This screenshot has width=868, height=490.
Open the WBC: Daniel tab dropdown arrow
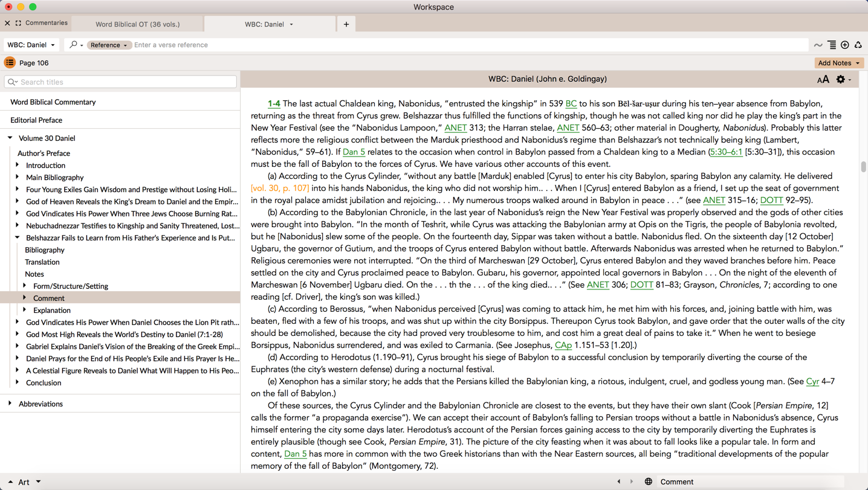click(x=291, y=24)
